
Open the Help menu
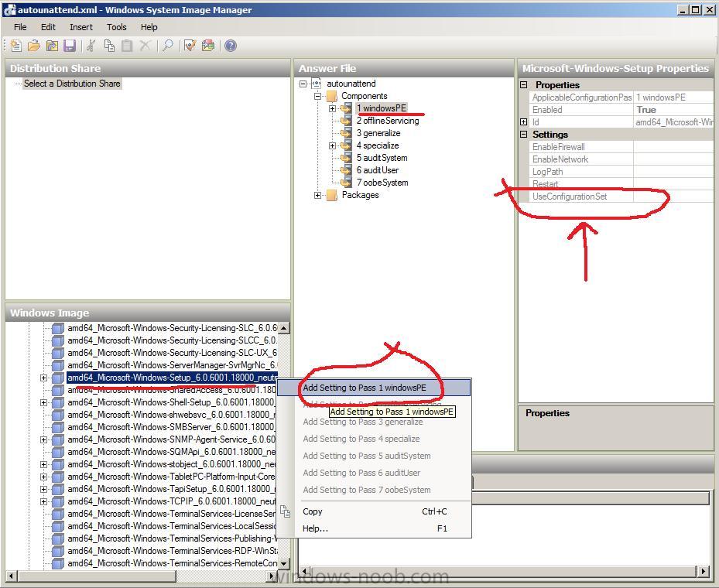point(149,27)
